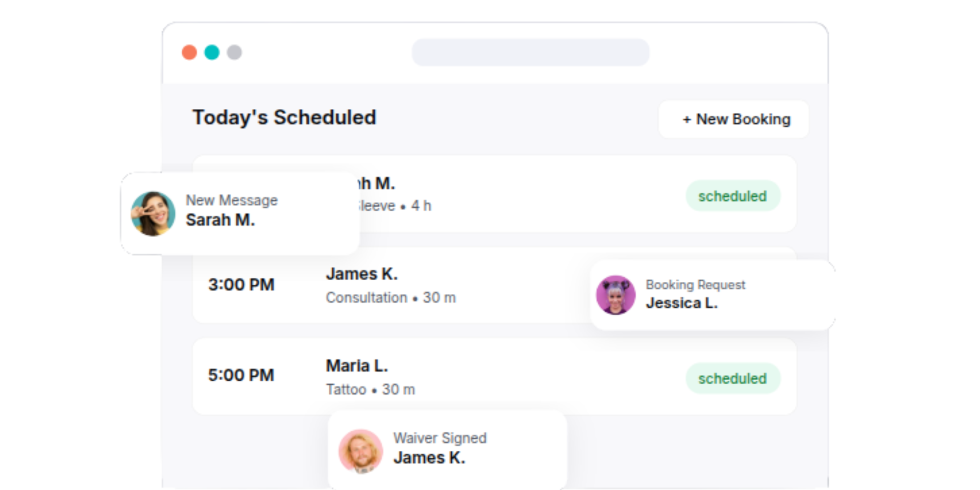Click the orange traffic light dot
Screen dimensions: 980x490
[190, 51]
